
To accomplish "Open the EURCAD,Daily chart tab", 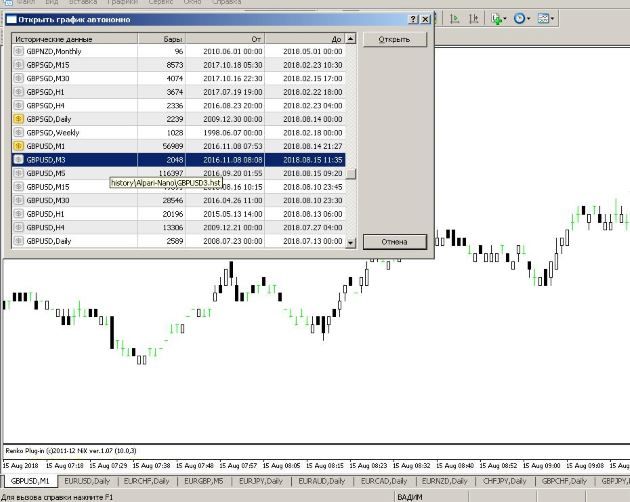I will 382,481.
